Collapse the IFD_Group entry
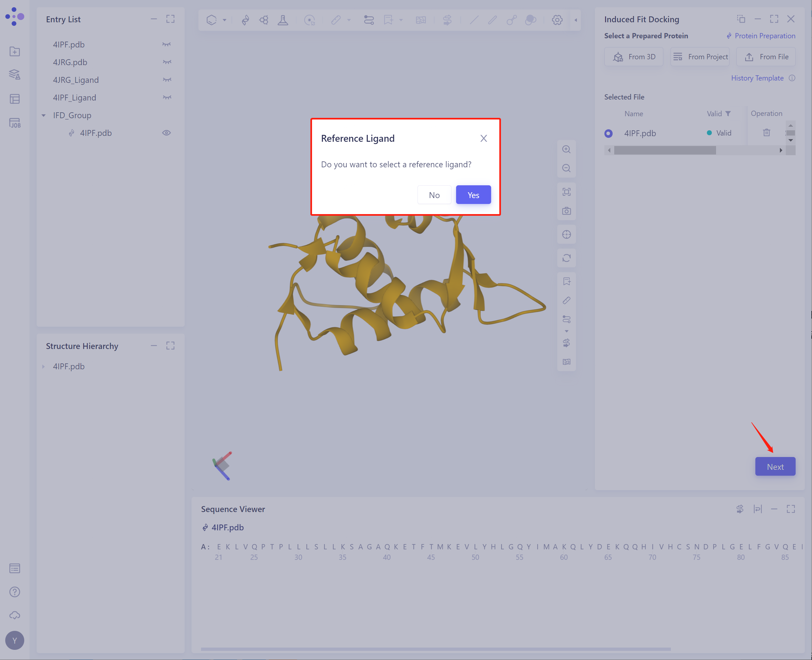The height and width of the screenshot is (660, 812). click(43, 115)
